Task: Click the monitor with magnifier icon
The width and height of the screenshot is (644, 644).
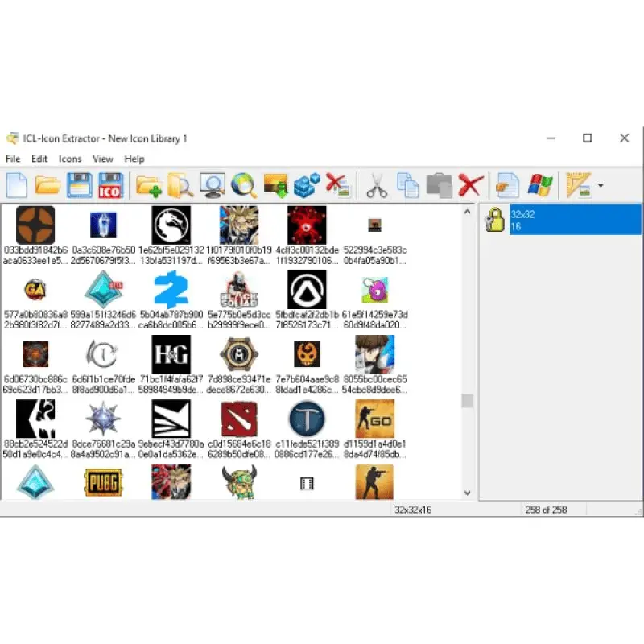Action: (213, 186)
